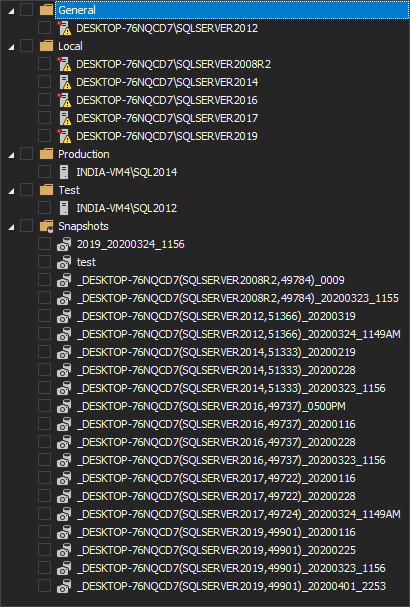
Task: Tick the checkbox for DESKTOP-76NQCD7\SQLSERVER2016
Action: point(45,100)
